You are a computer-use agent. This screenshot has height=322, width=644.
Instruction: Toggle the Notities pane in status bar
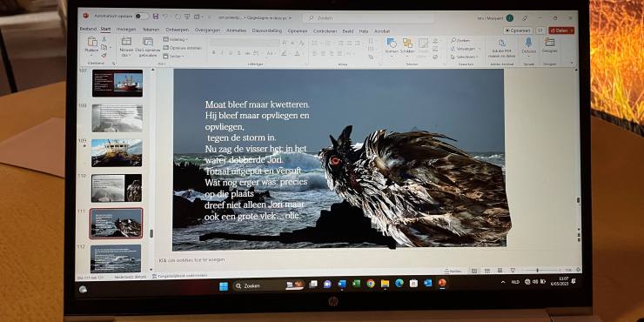click(453, 271)
